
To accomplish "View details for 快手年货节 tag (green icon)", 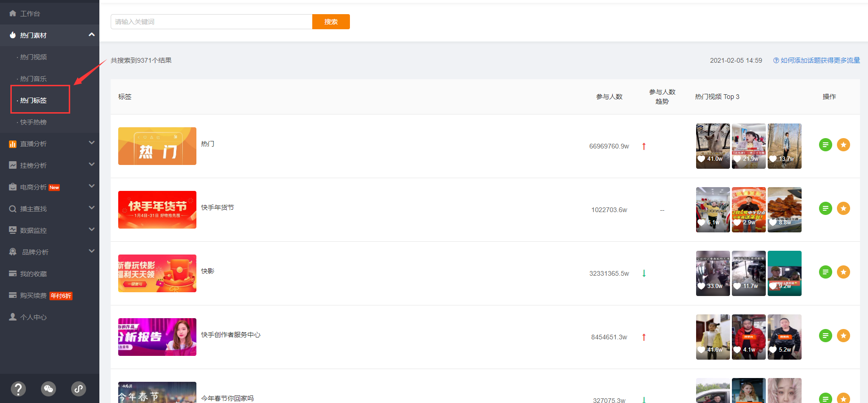I will 826,208.
